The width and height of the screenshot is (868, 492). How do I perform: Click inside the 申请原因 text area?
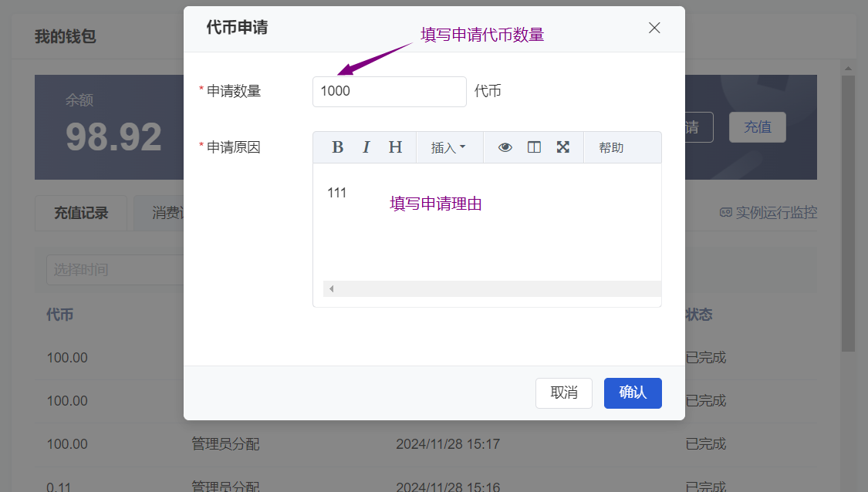486,231
